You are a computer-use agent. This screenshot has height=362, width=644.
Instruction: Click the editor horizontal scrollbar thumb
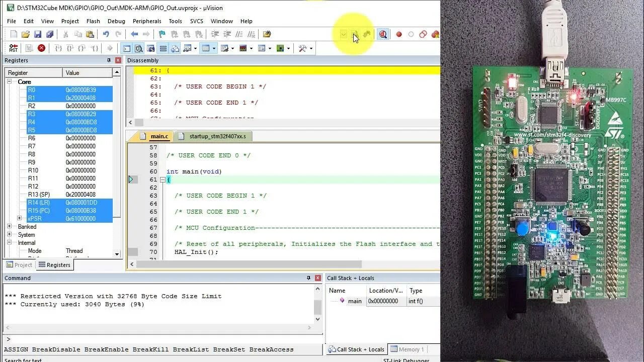249,264
